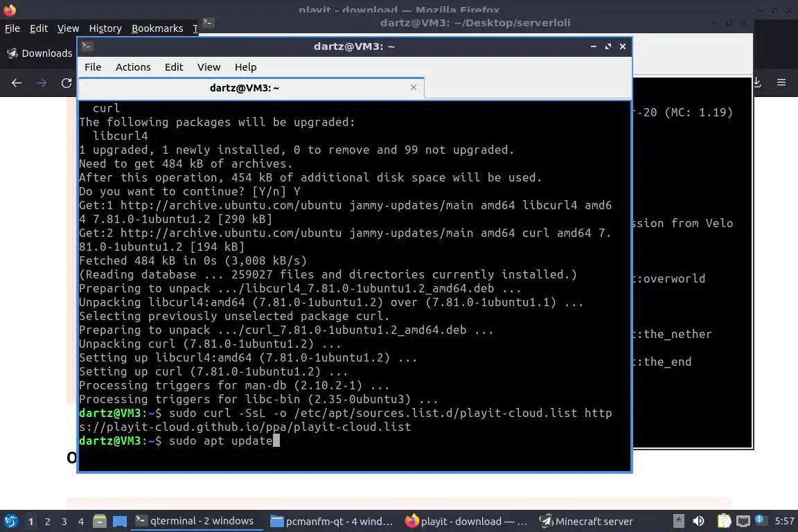This screenshot has width=798, height=532.
Task: Open the Actions menu in qterminal
Action: click(133, 67)
